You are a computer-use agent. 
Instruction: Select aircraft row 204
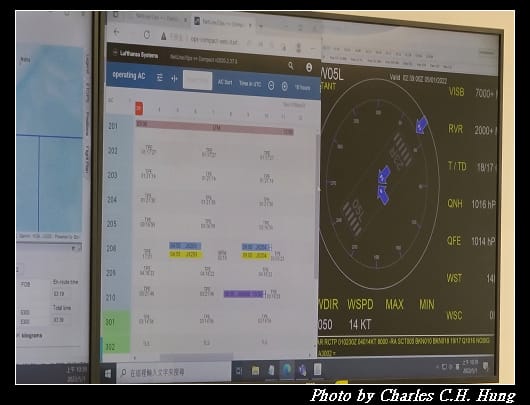[x=112, y=199]
